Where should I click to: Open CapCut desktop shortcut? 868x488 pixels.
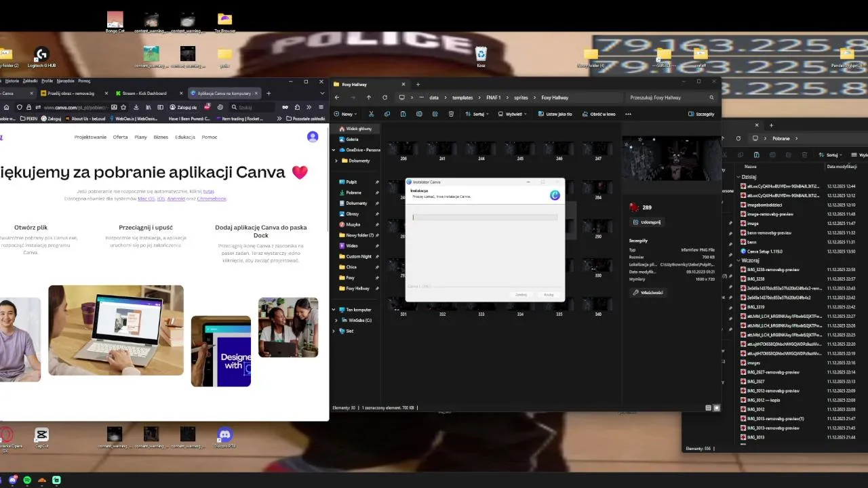pyautogui.click(x=41, y=437)
